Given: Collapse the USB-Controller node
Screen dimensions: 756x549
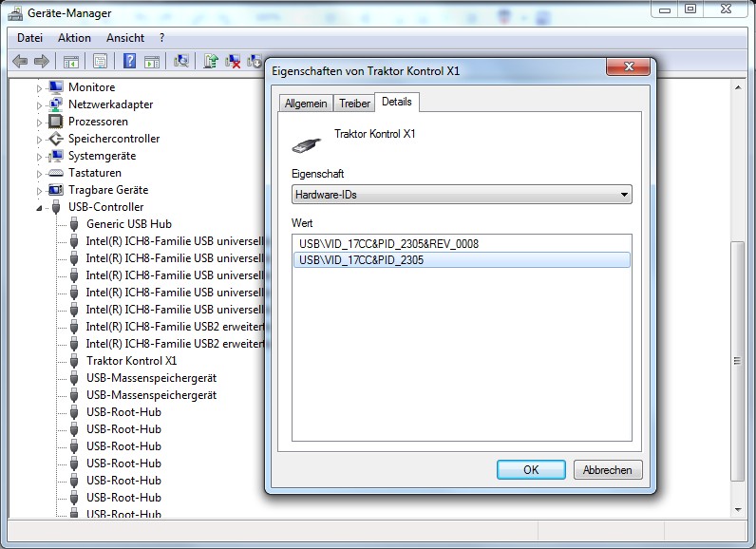Looking at the screenshot, I should tap(39, 208).
